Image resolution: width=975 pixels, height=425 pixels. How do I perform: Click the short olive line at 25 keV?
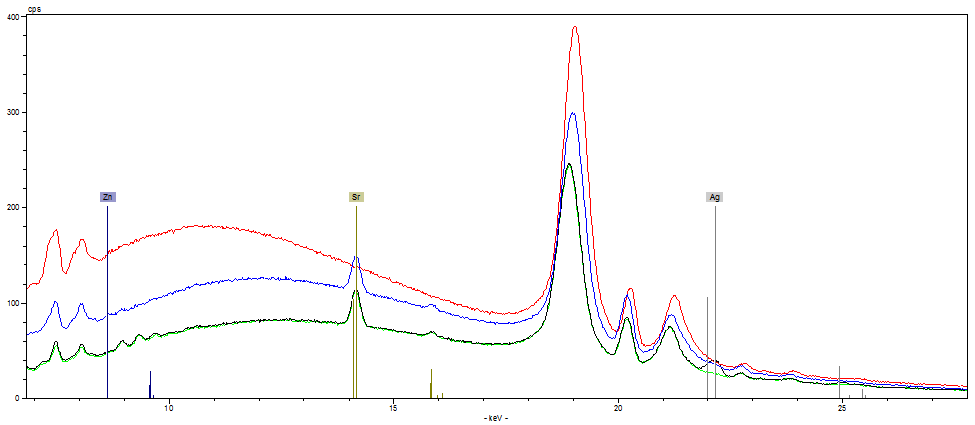click(x=839, y=383)
